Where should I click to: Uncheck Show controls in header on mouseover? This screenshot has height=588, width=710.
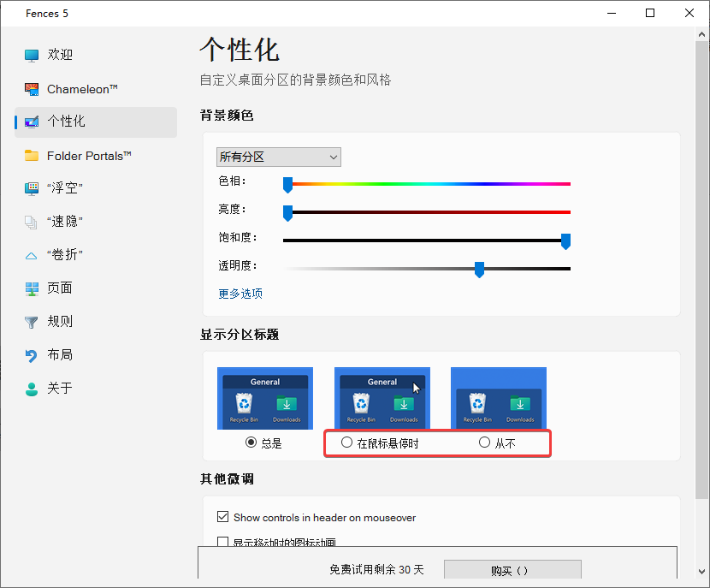point(222,517)
